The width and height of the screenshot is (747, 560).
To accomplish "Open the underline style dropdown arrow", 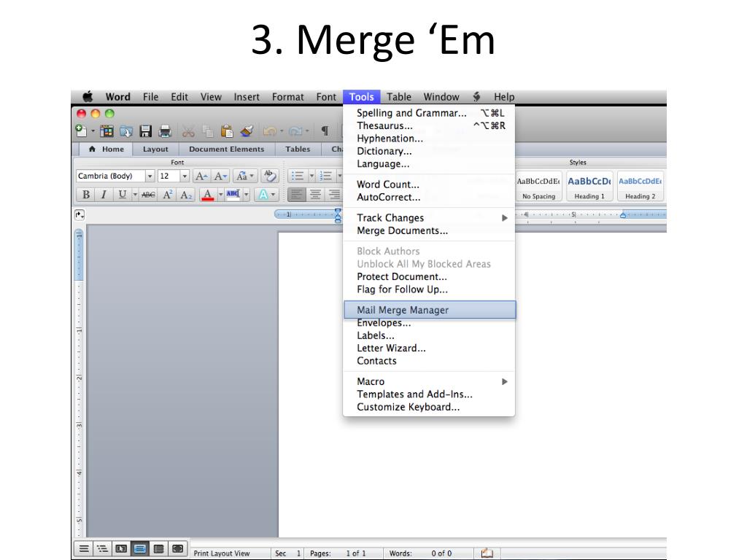I will [135, 194].
